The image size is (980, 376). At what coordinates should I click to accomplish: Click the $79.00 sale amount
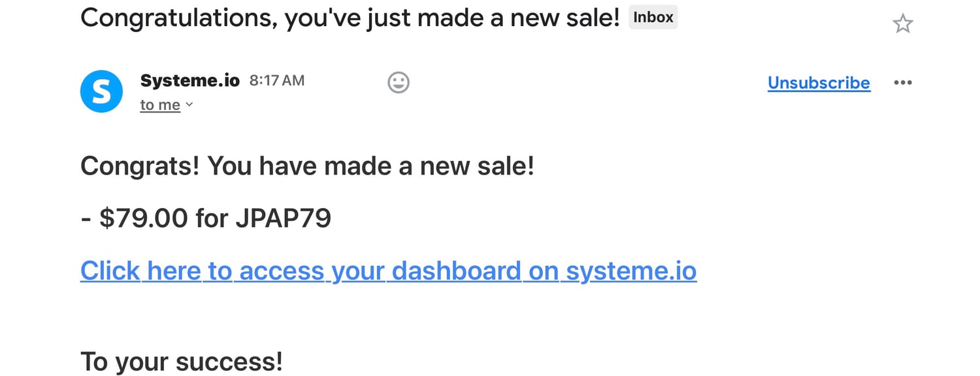click(x=143, y=218)
